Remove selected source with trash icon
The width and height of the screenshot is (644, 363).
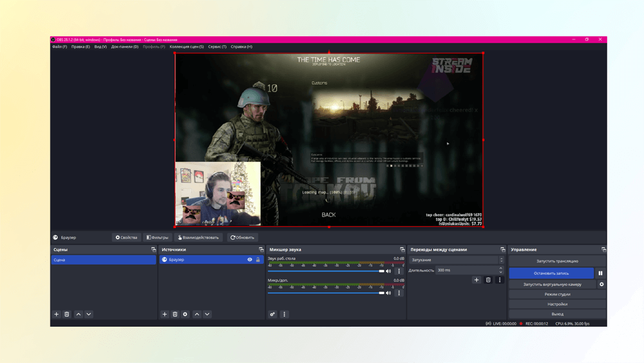click(175, 314)
